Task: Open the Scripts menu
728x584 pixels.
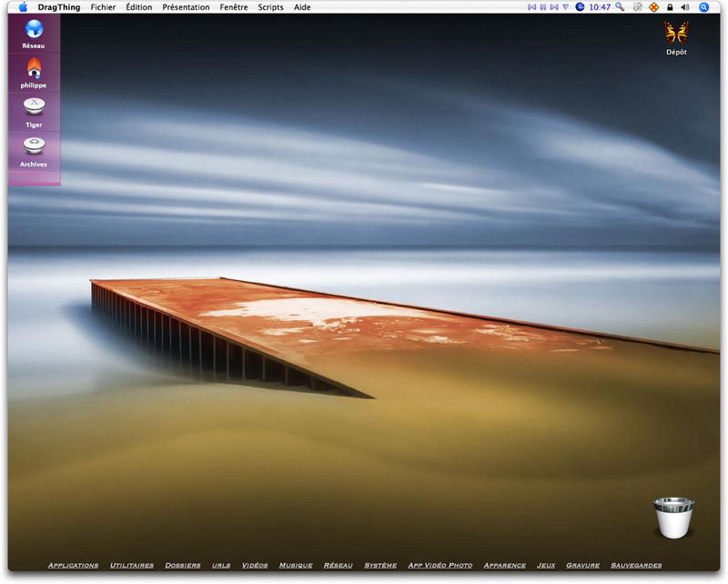Action: pyautogui.click(x=270, y=7)
